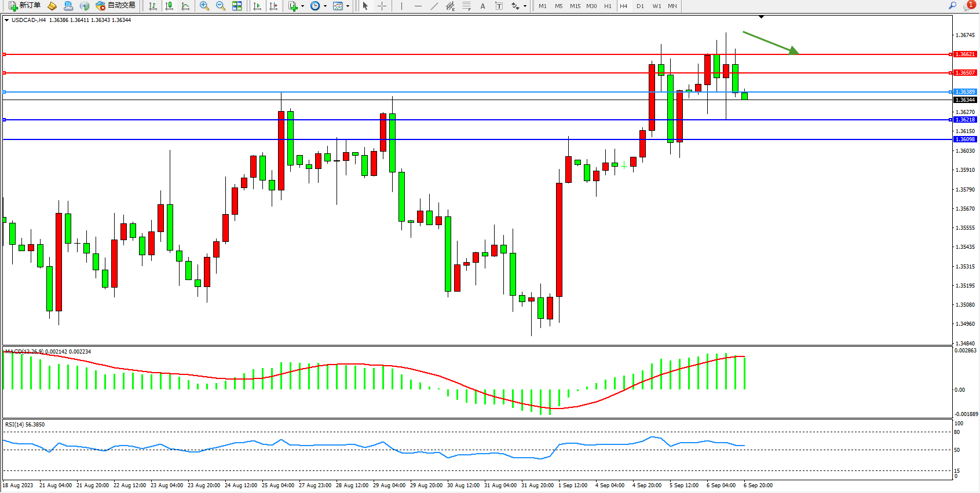The width and height of the screenshot is (980, 493).
Task: Zoom in on the chart
Action: click(204, 6)
